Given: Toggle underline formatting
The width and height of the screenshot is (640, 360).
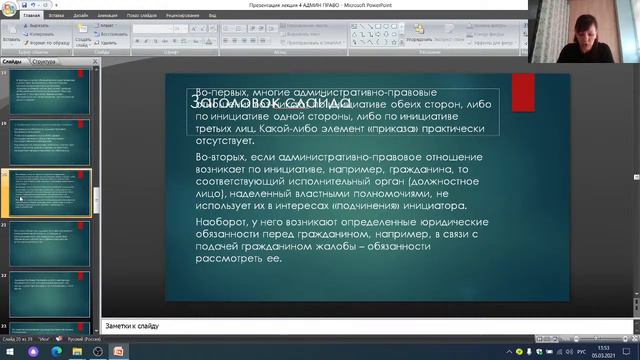Looking at the screenshot, I should 156,41.
